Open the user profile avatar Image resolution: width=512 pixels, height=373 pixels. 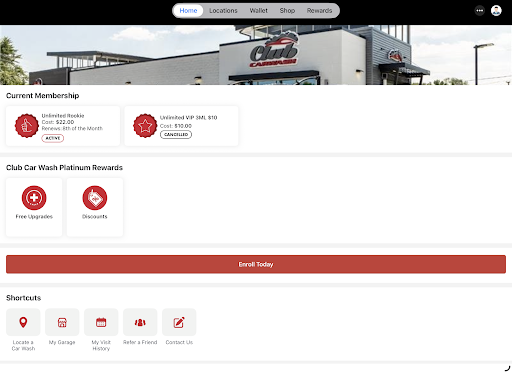click(x=496, y=11)
